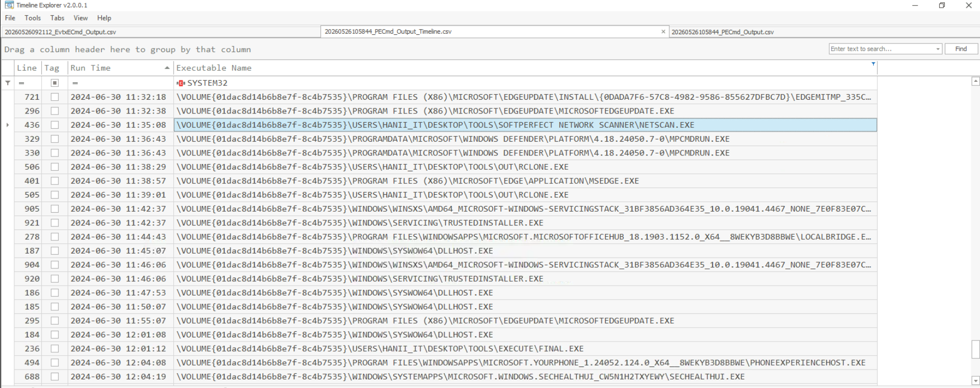Tick the Tag checkbox for line 688
The image size is (980, 388).
pos(55,377)
